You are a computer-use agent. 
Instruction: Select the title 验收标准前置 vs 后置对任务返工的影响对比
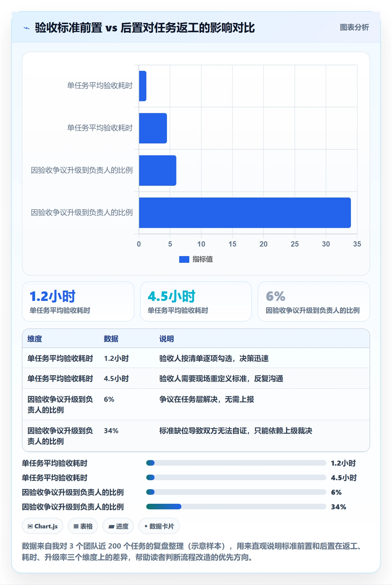tap(145, 28)
